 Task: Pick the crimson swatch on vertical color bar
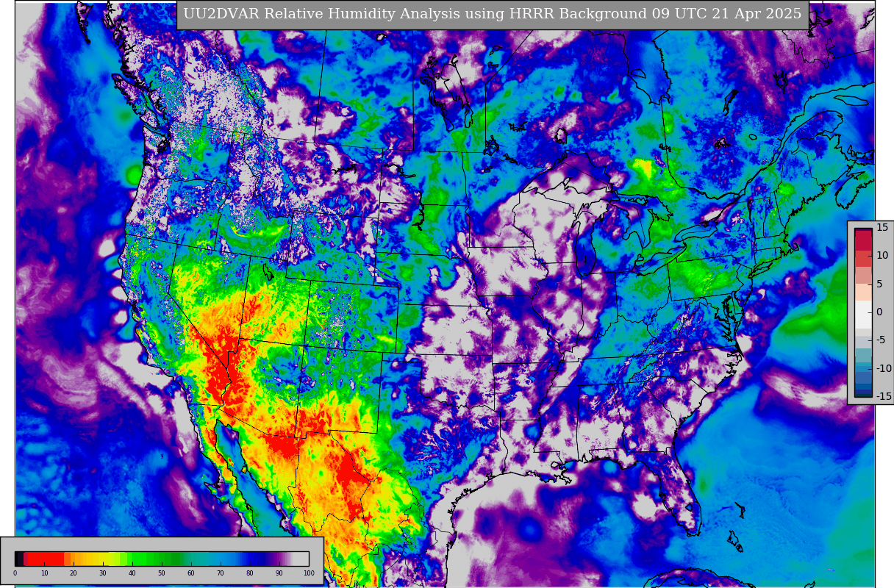[x=862, y=241]
